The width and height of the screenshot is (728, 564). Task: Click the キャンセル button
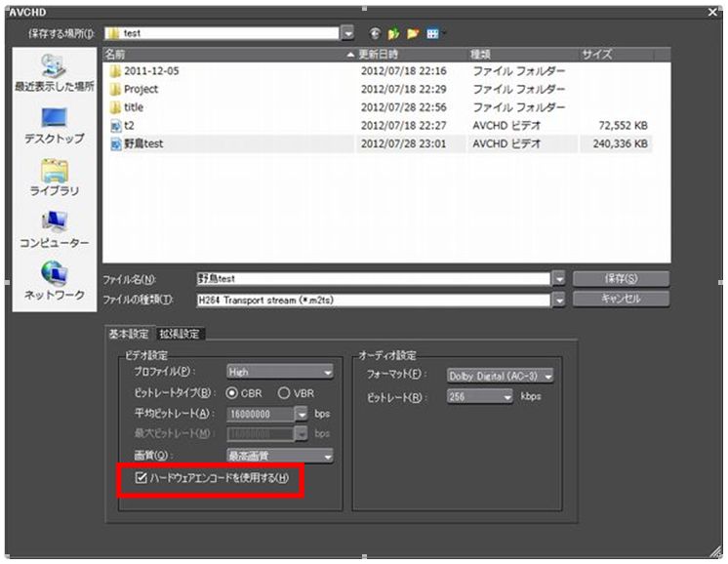[x=621, y=299]
